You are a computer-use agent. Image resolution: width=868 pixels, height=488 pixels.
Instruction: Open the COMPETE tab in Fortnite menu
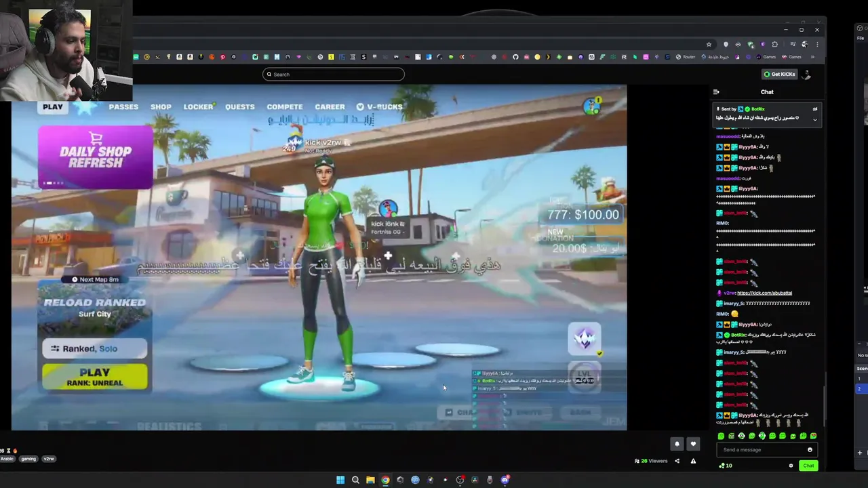click(285, 107)
